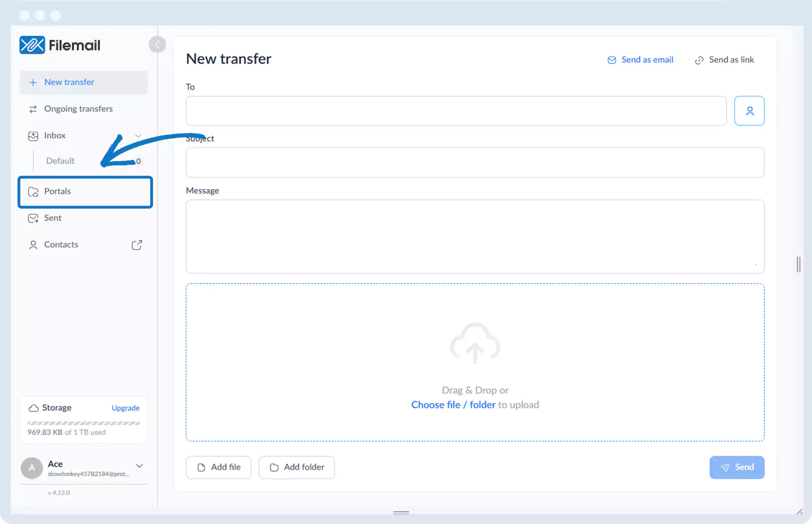812x524 pixels.
Task: Open Contacts external link icon
Action: tap(137, 245)
